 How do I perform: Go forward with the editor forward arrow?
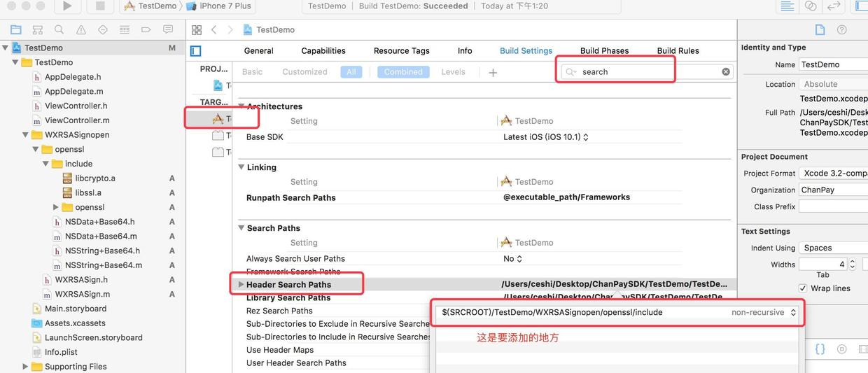click(230, 30)
